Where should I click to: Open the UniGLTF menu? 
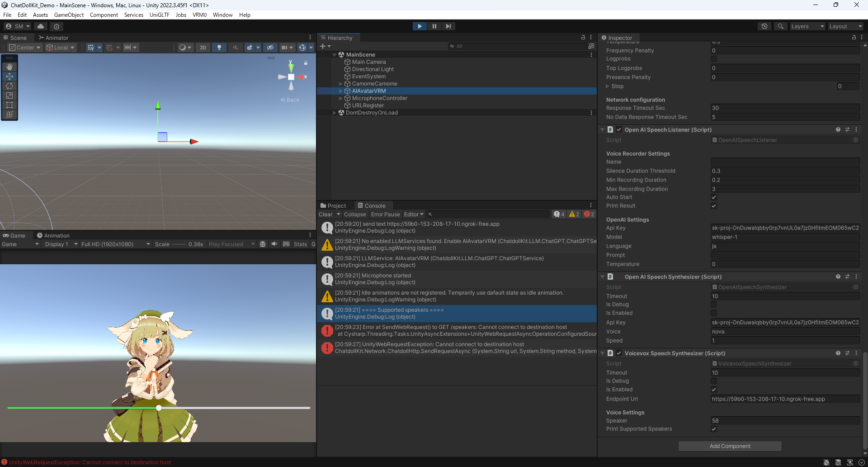[x=159, y=15]
